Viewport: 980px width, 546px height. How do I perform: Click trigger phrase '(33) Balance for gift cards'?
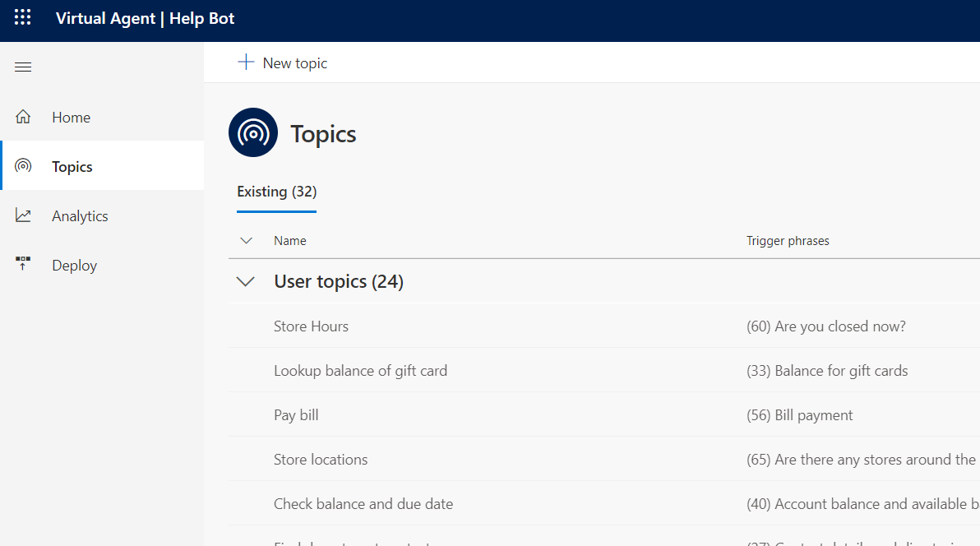click(x=827, y=371)
